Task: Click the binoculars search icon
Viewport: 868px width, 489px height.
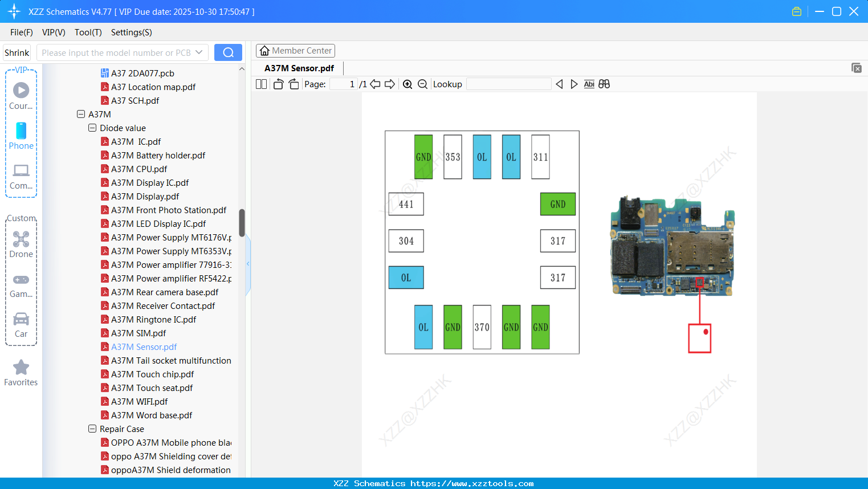Action: pyautogui.click(x=604, y=84)
